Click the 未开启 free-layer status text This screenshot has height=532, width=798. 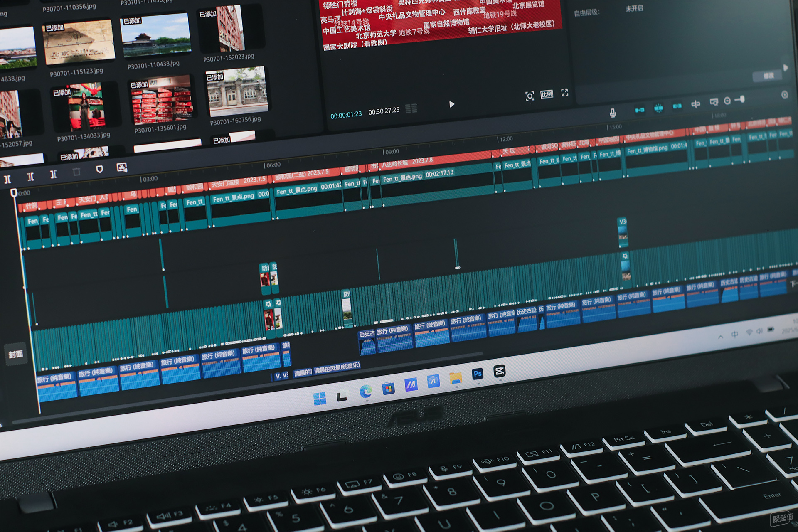tap(634, 8)
